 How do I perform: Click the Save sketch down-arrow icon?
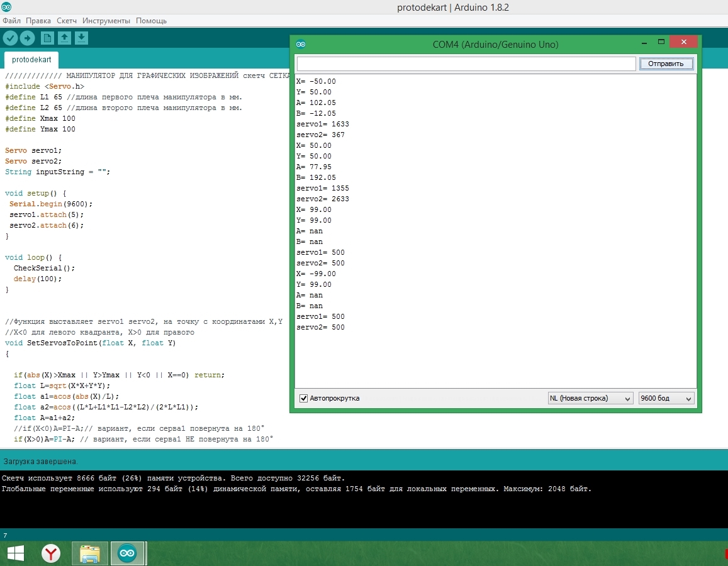pos(81,38)
